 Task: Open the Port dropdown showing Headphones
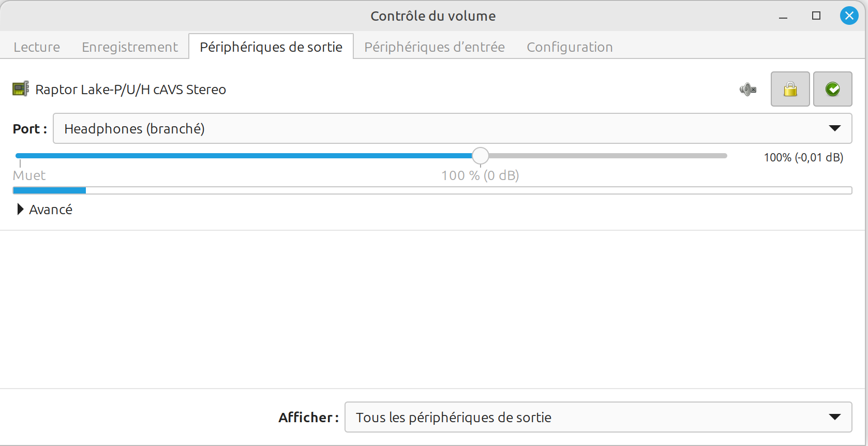[x=452, y=128]
